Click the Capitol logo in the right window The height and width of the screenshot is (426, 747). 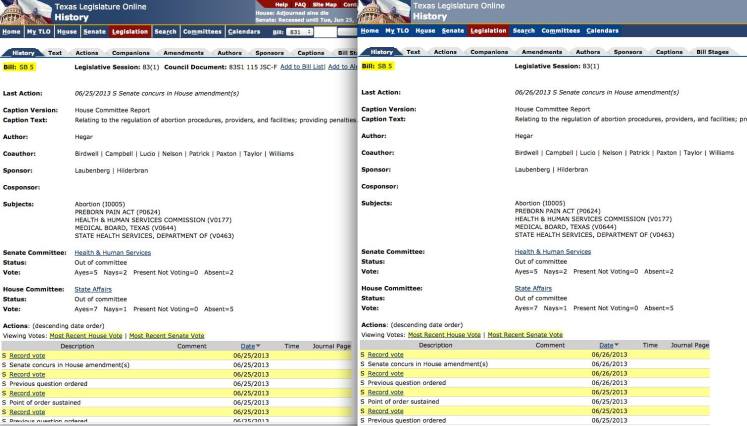coord(380,12)
